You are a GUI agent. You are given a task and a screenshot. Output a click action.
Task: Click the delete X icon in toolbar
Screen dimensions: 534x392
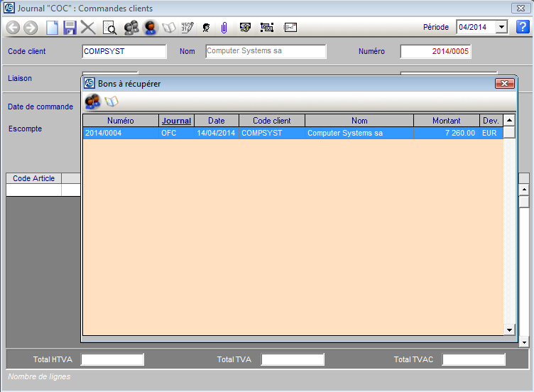[x=88, y=28]
